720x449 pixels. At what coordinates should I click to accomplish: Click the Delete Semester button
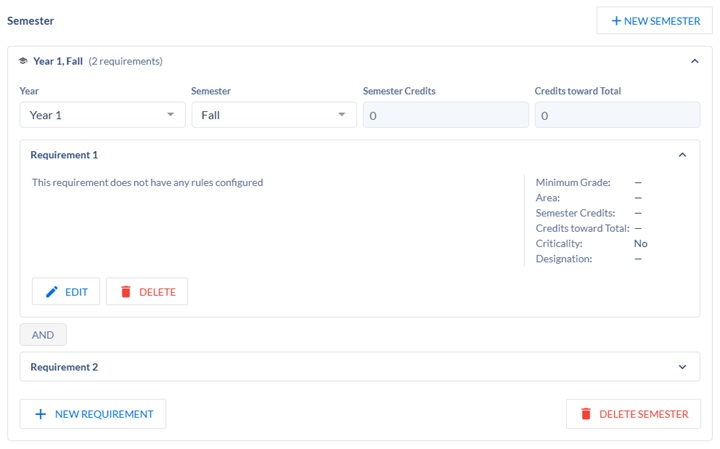[x=634, y=414]
